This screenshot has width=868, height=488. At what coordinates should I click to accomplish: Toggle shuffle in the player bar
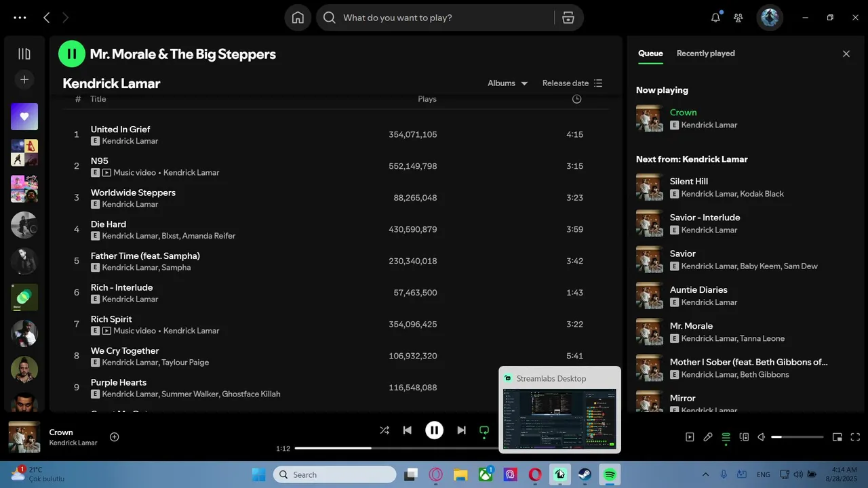click(x=384, y=430)
